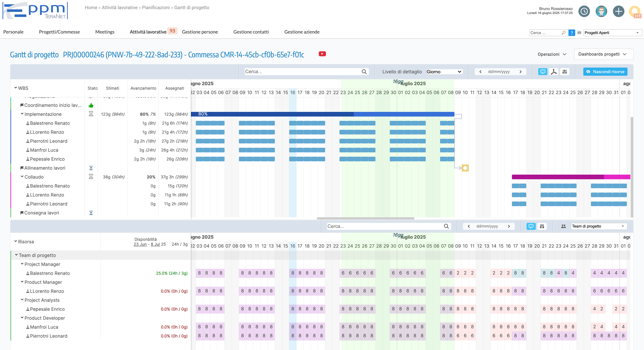Click the help question mark icon near search
Viewport: 644px width, 350px height.
tap(572, 33)
